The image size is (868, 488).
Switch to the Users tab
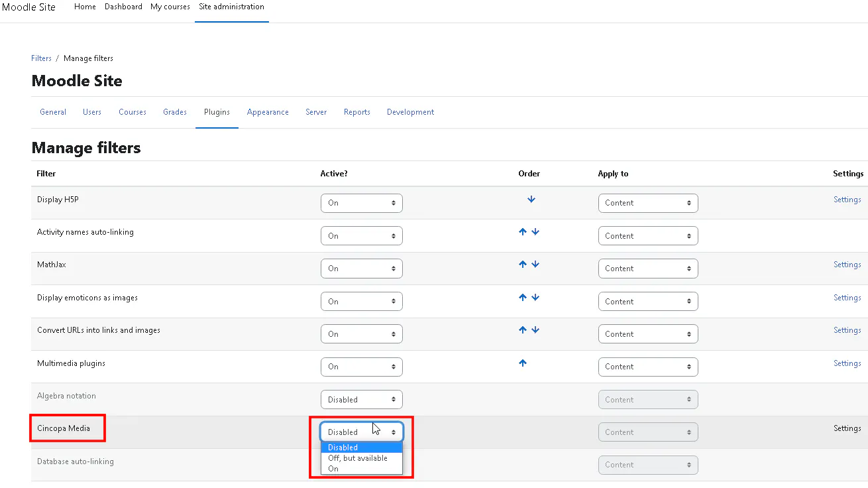(x=92, y=112)
